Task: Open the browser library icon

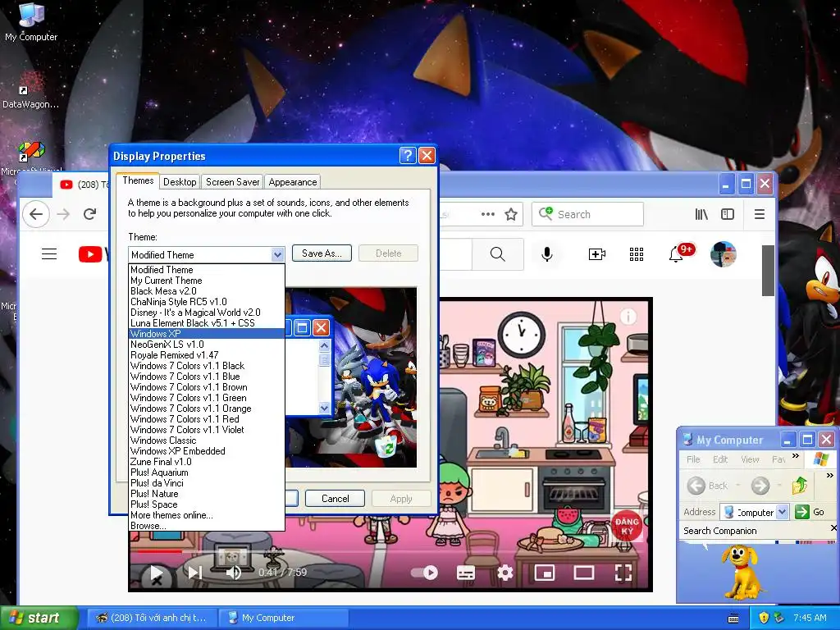Action: click(x=701, y=214)
